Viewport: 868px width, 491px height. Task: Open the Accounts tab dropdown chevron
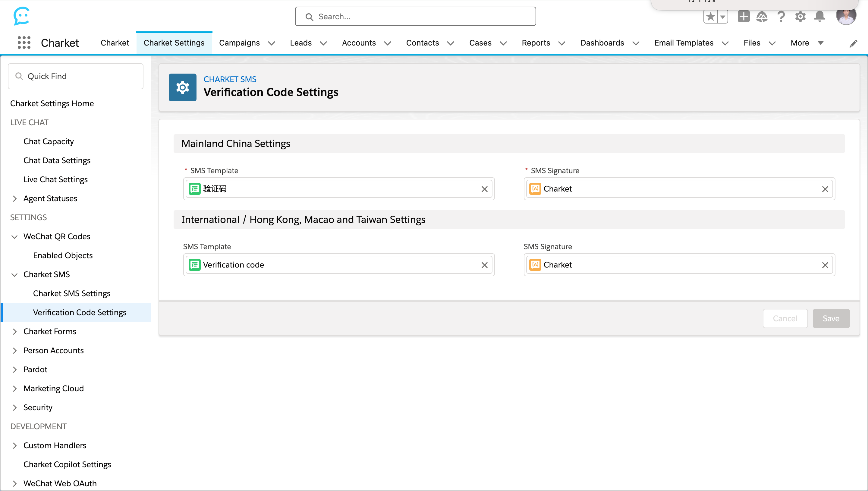[388, 43]
